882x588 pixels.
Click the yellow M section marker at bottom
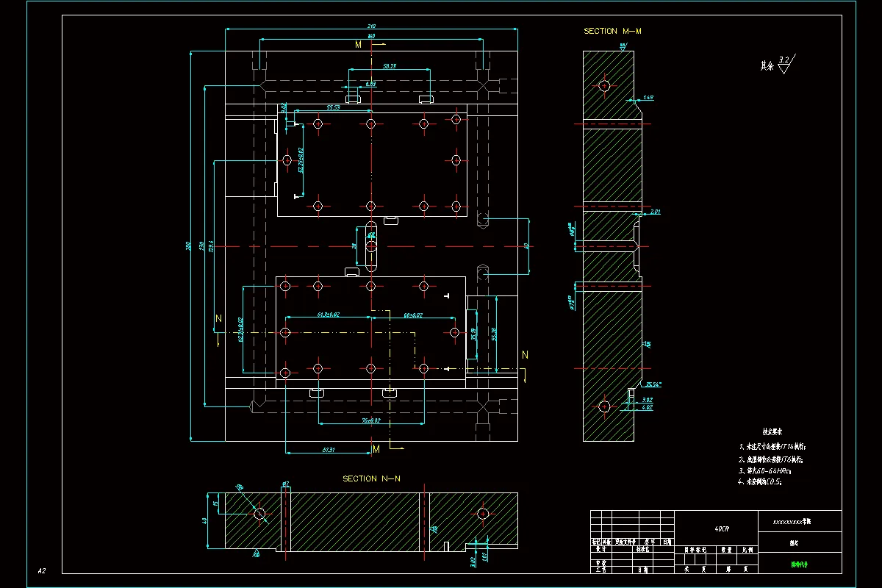tap(376, 448)
